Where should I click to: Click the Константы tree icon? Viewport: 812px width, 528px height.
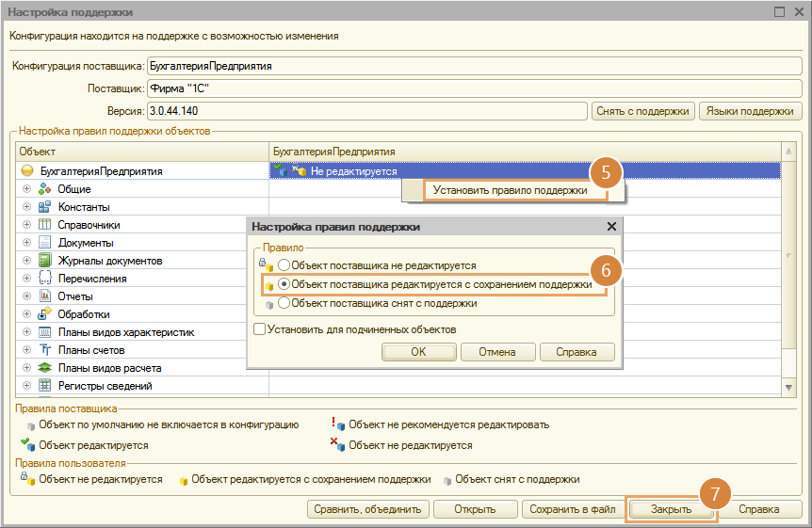pyautogui.click(x=44, y=207)
